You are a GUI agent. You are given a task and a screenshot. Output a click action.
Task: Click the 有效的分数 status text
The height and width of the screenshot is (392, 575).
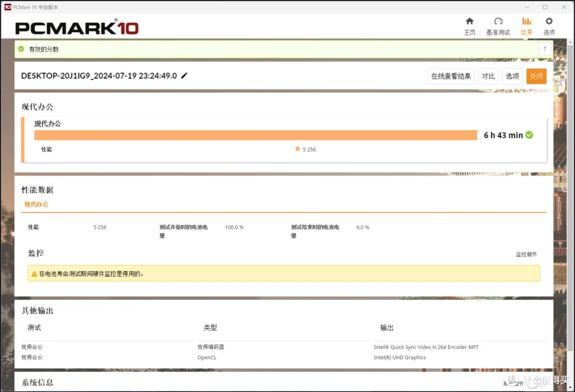[44, 49]
